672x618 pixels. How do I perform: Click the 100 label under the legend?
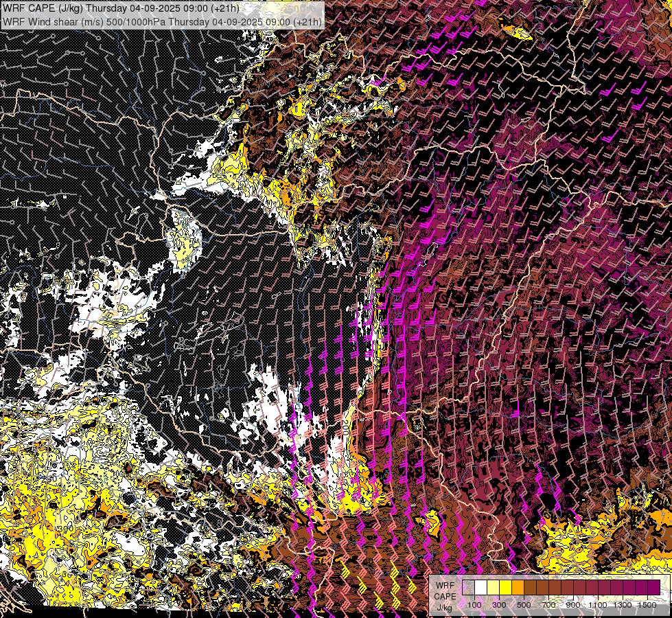click(x=474, y=605)
